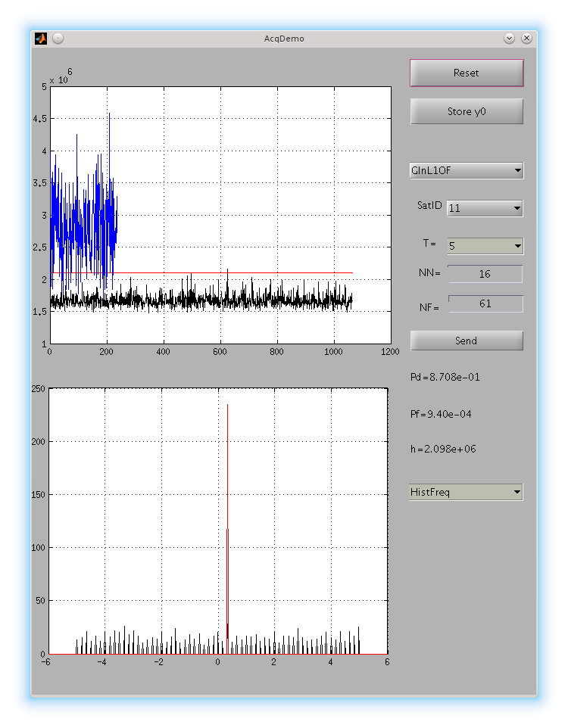Expand the HistFreq plot mode dropdown
The image size is (568, 728).
[x=466, y=493]
